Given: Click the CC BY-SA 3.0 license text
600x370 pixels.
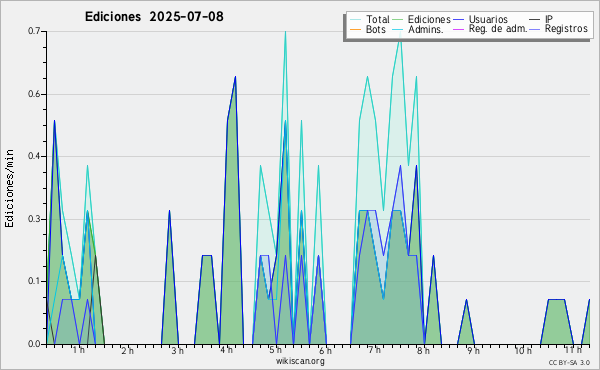Looking at the screenshot, I should click(569, 363).
